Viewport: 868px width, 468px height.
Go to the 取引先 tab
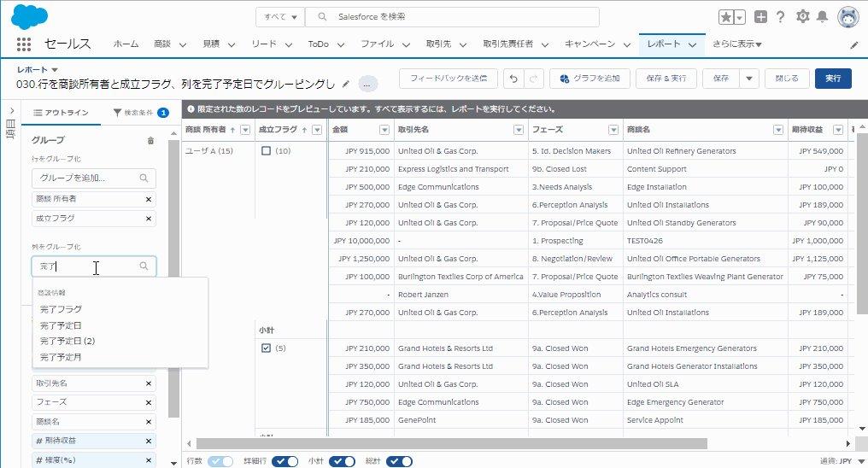point(438,44)
